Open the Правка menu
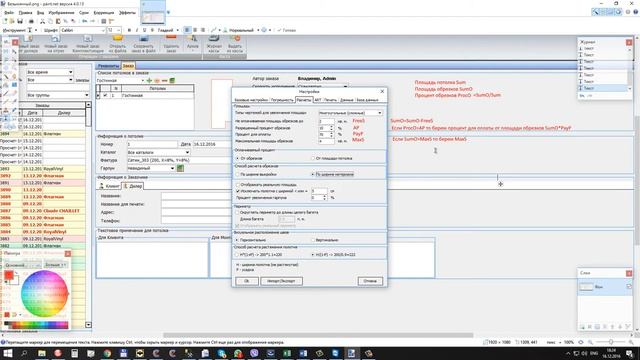This screenshot has height=360, width=640. click(x=25, y=13)
